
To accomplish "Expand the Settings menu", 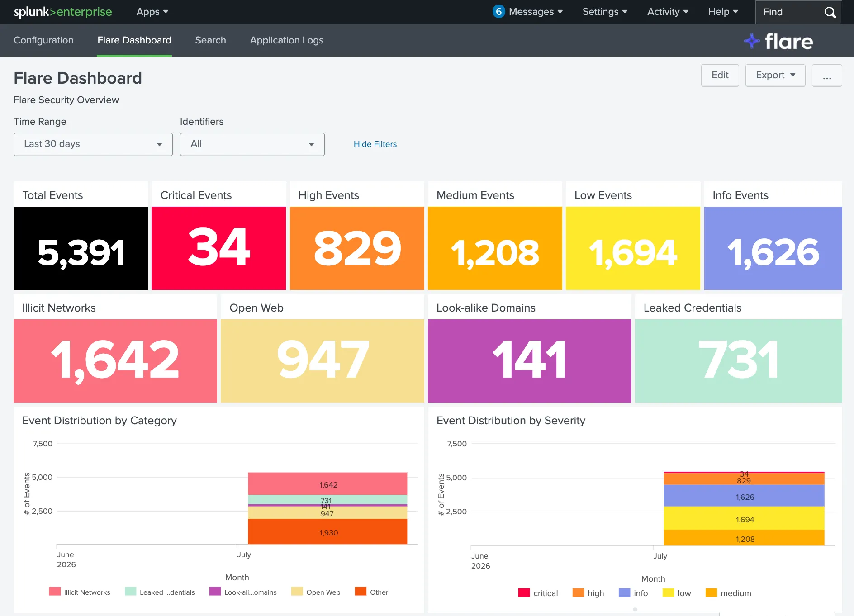I will [x=605, y=12].
